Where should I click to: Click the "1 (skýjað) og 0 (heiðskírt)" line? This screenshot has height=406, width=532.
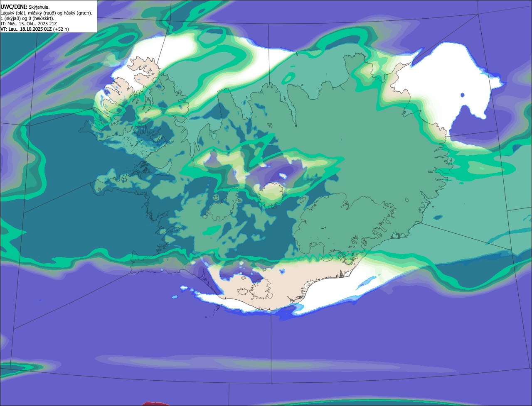[27, 18]
